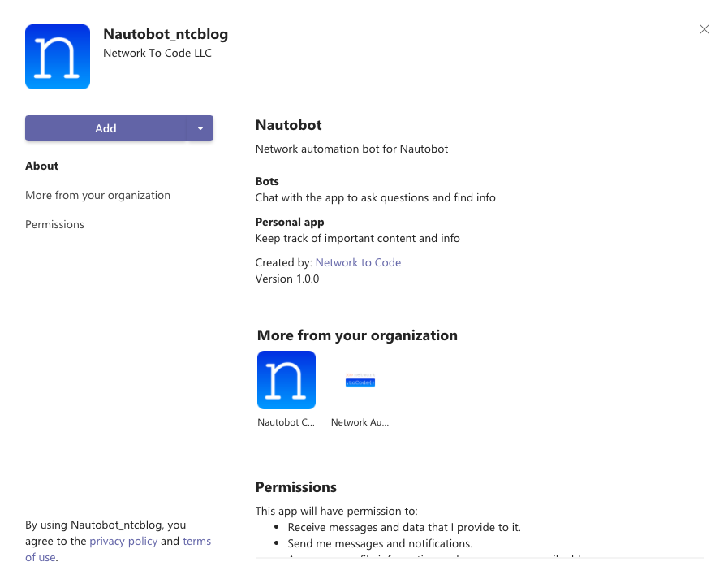Screen dimensions: 728x579
Task: Click the Bots capability heading
Action: point(267,181)
